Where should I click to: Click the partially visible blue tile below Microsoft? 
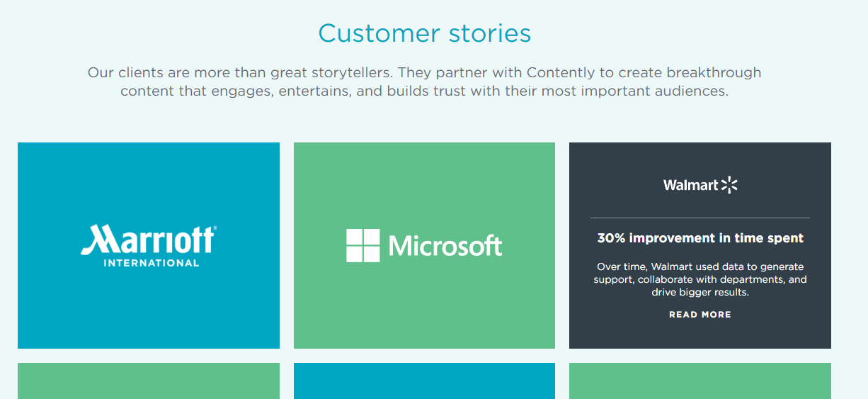[x=424, y=381]
